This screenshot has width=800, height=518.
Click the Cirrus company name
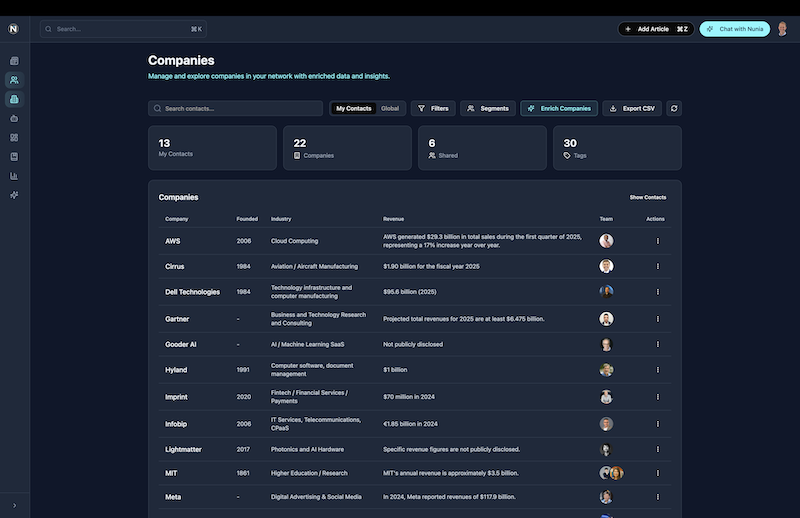pyautogui.click(x=174, y=266)
